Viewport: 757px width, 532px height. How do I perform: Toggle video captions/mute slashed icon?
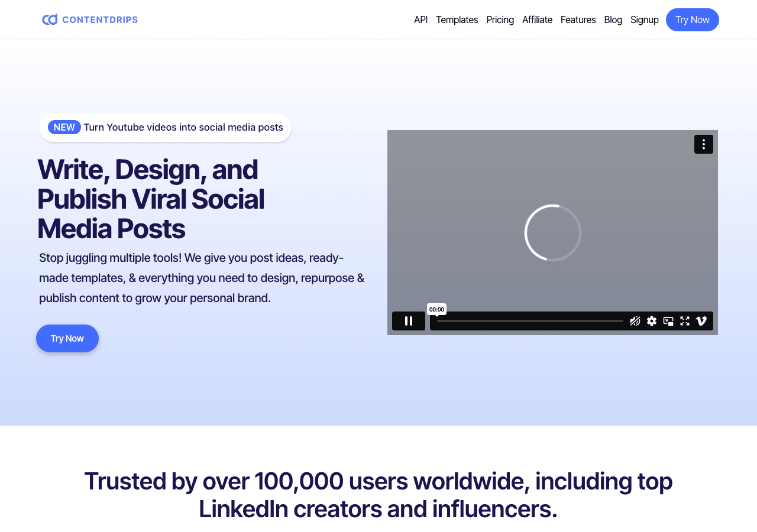[635, 321]
